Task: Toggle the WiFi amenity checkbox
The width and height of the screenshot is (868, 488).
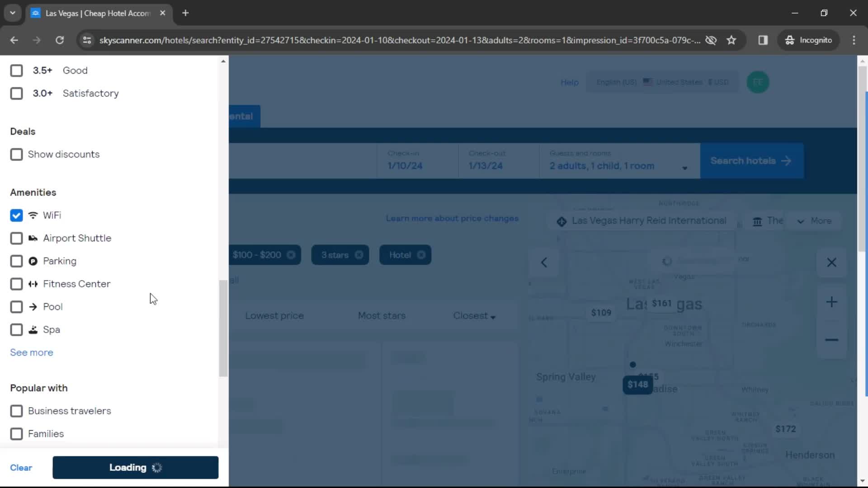Action: click(x=16, y=215)
